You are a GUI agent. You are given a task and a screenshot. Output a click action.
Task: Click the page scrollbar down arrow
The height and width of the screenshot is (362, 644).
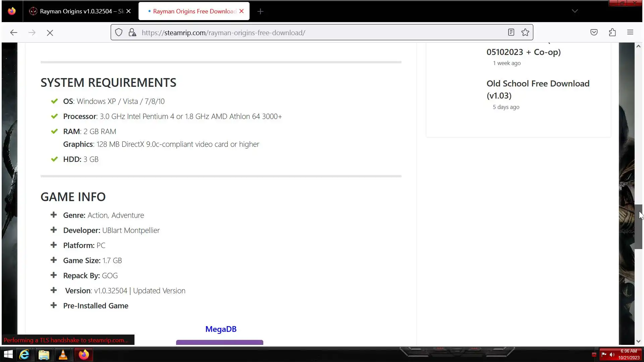638,341
